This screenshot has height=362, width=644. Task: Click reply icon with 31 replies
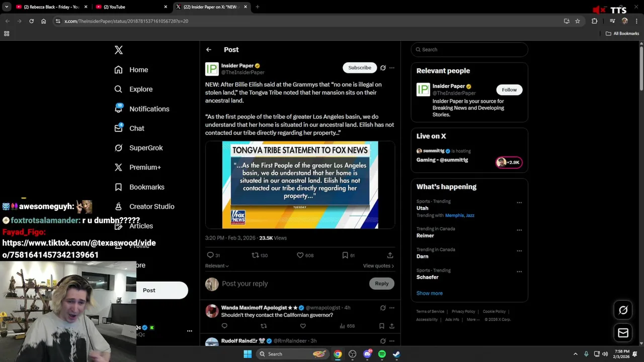pyautogui.click(x=210, y=255)
